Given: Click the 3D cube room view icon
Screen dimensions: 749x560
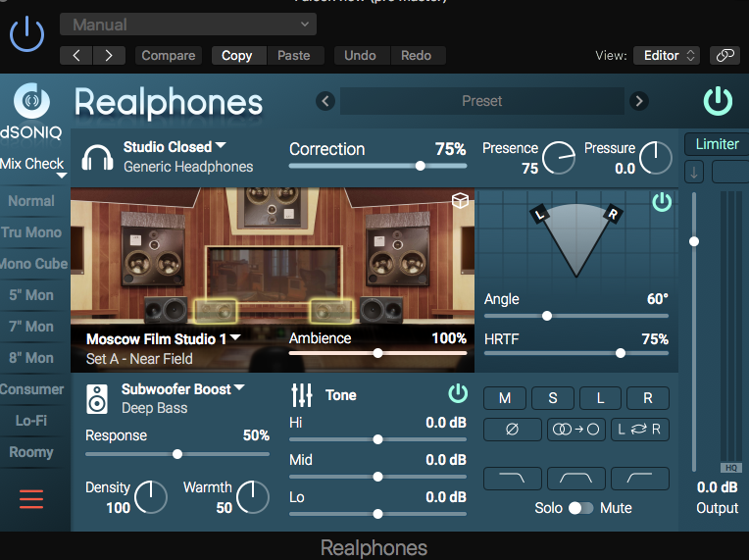Looking at the screenshot, I should tap(460, 201).
